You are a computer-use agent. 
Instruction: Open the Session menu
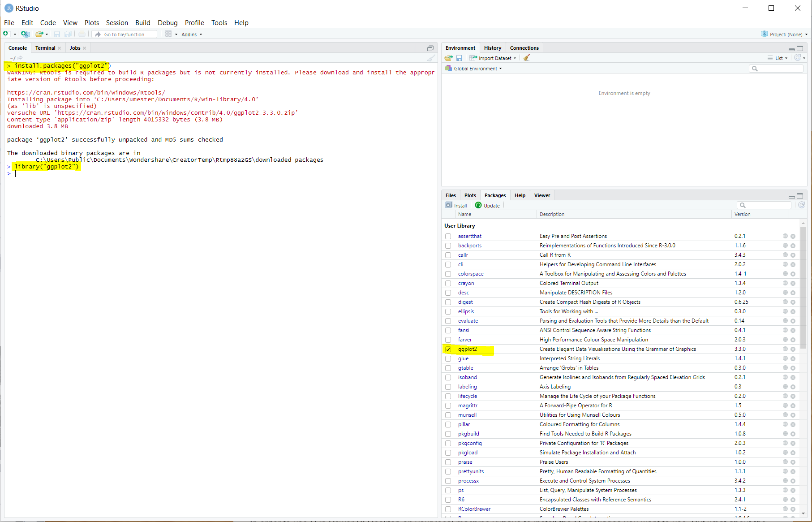pyautogui.click(x=117, y=22)
